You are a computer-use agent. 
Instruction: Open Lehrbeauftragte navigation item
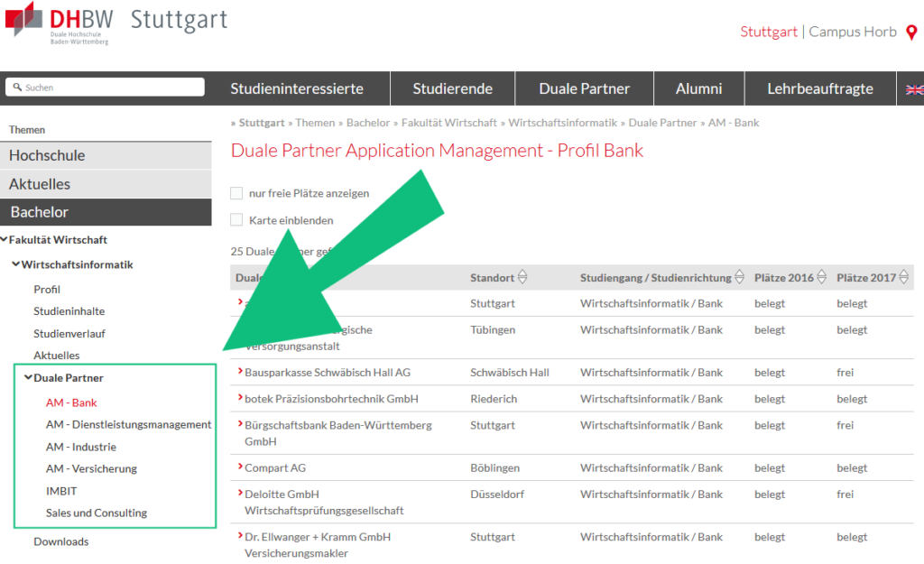click(x=820, y=89)
